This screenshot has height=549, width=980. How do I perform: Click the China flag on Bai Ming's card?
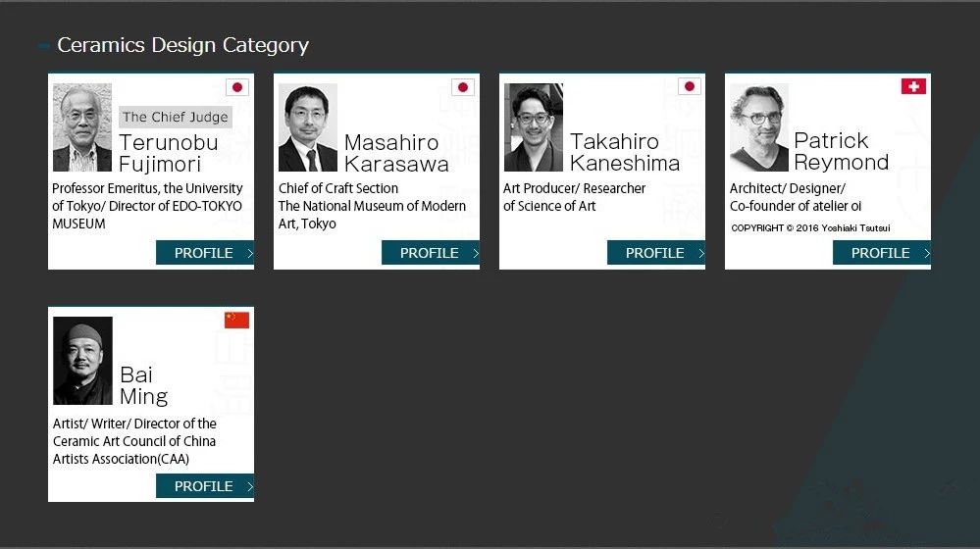(236, 320)
